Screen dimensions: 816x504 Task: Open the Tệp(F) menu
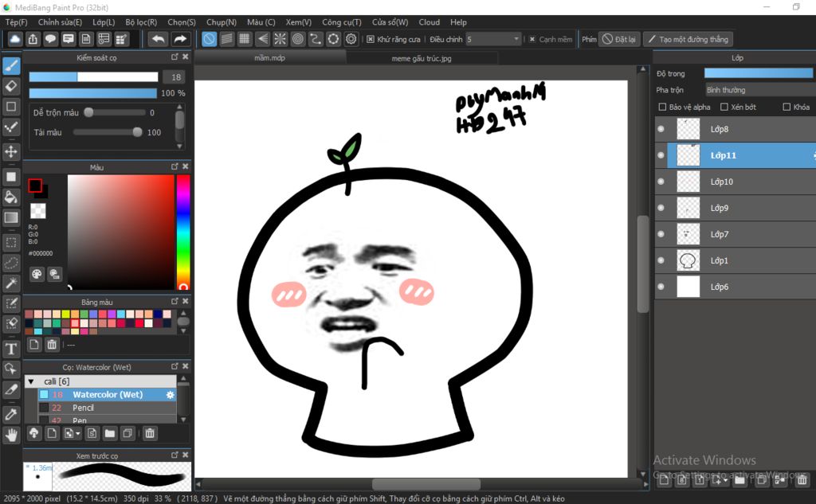[x=16, y=21]
